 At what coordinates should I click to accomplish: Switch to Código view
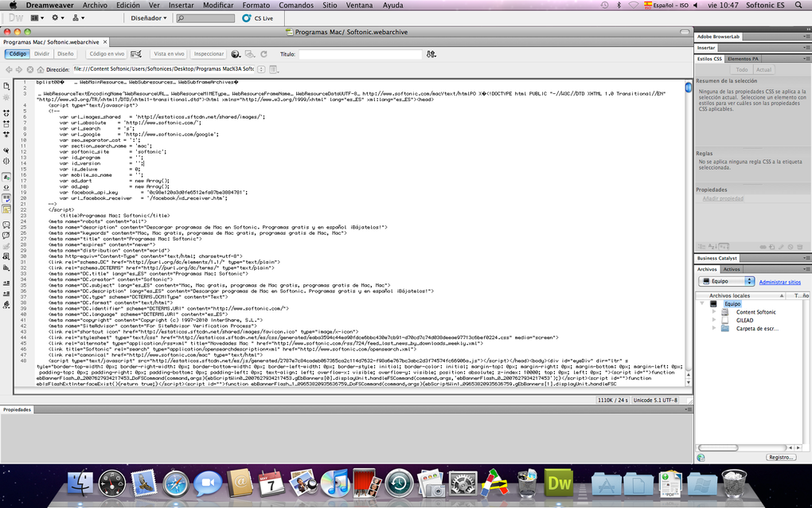(x=17, y=54)
